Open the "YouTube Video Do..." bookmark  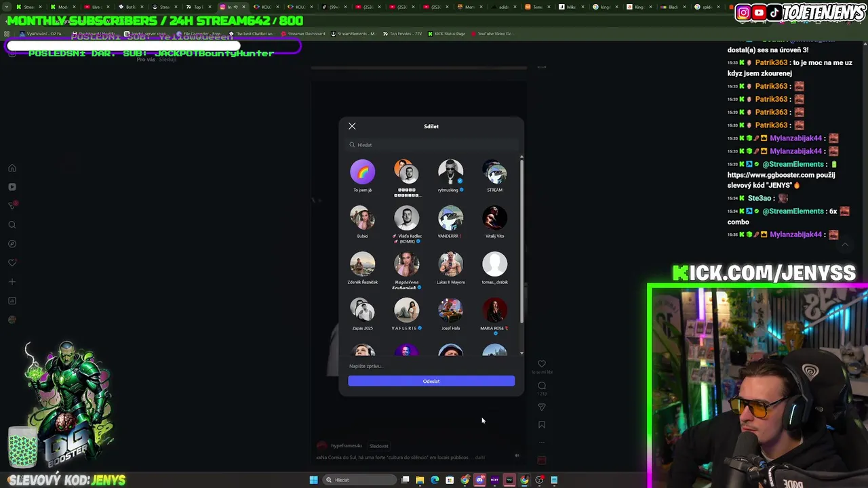[492, 34]
